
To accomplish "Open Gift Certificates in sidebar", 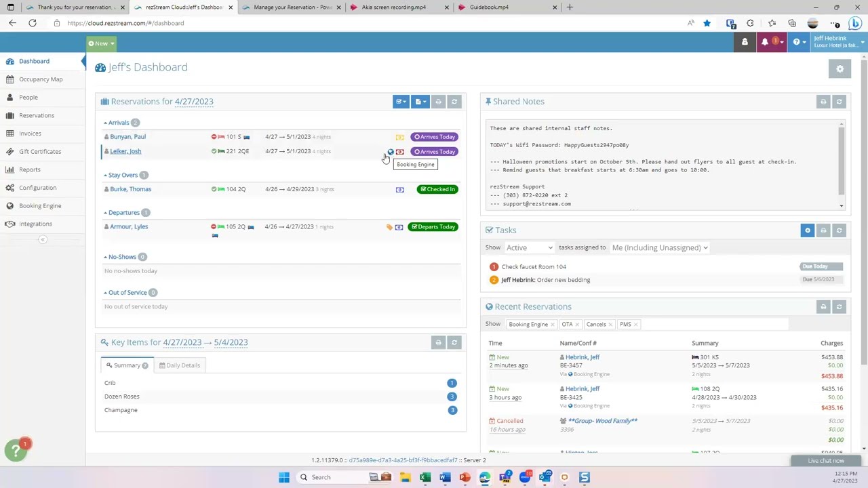I will [x=40, y=152].
